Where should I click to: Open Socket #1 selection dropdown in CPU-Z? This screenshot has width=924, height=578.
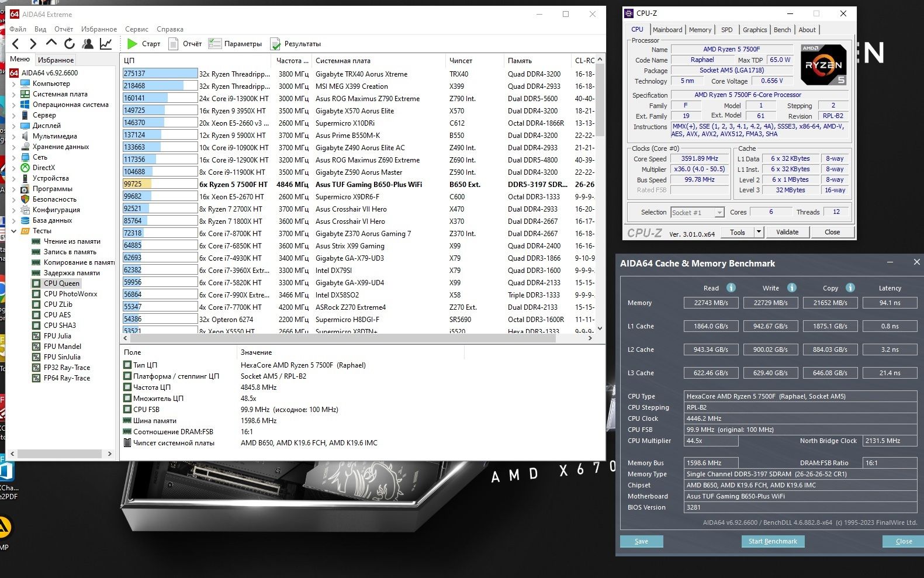pyautogui.click(x=698, y=212)
